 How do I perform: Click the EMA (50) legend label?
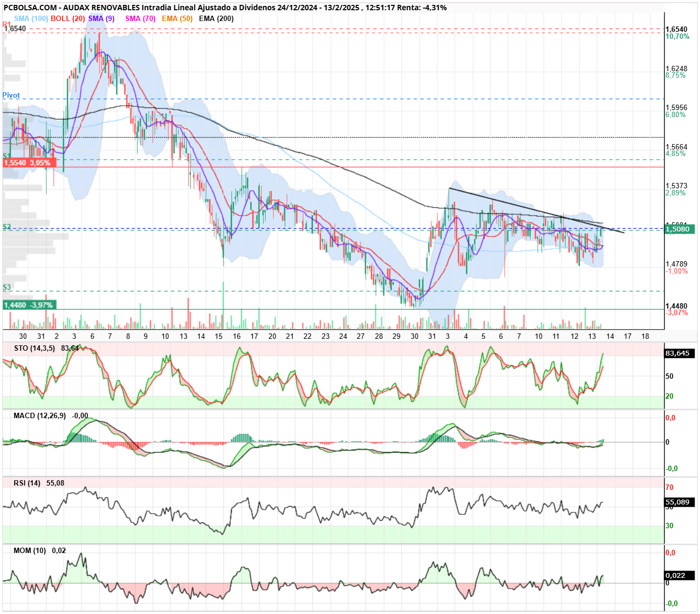[x=177, y=18]
